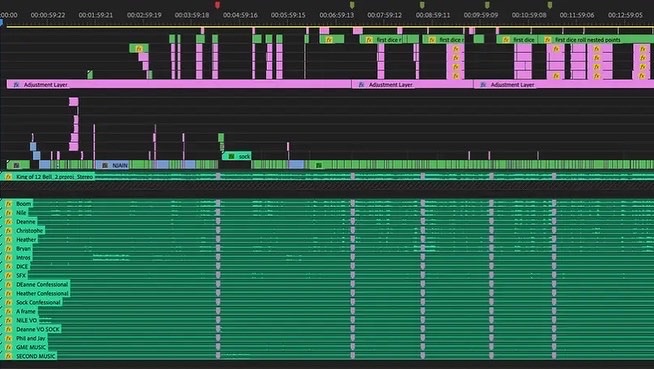The image size is (654, 369).
Task: Click the fx badge on the Heather audio clip
Action: tap(9, 240)
